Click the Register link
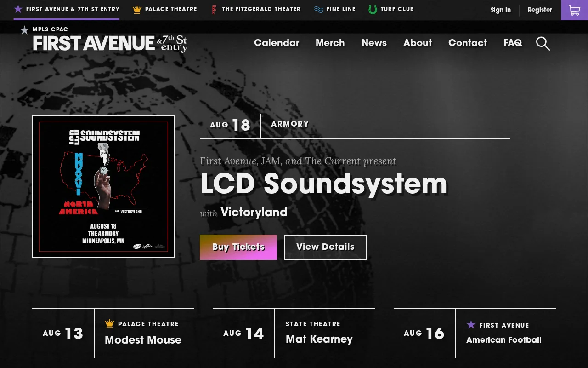588x368 pixels. coord(540,10)
